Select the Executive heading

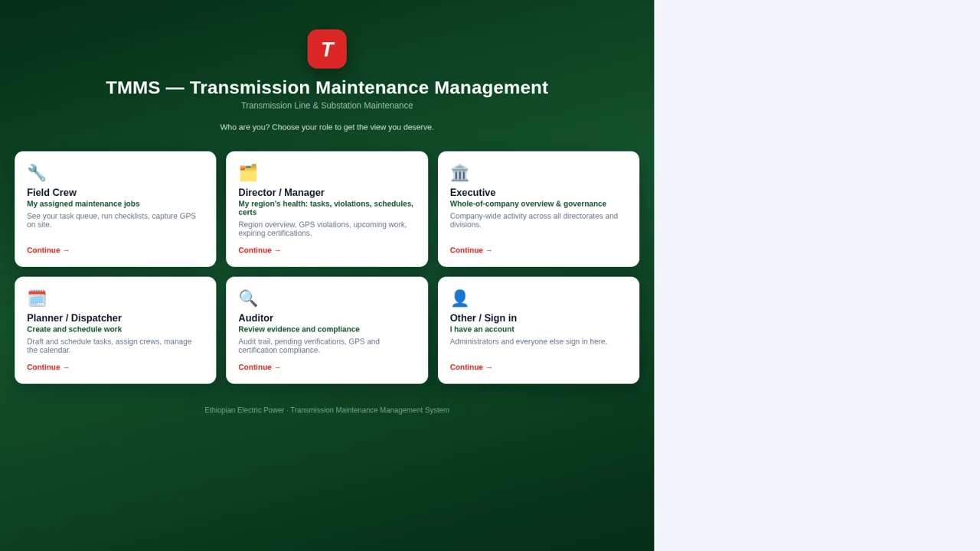point(472,193)
